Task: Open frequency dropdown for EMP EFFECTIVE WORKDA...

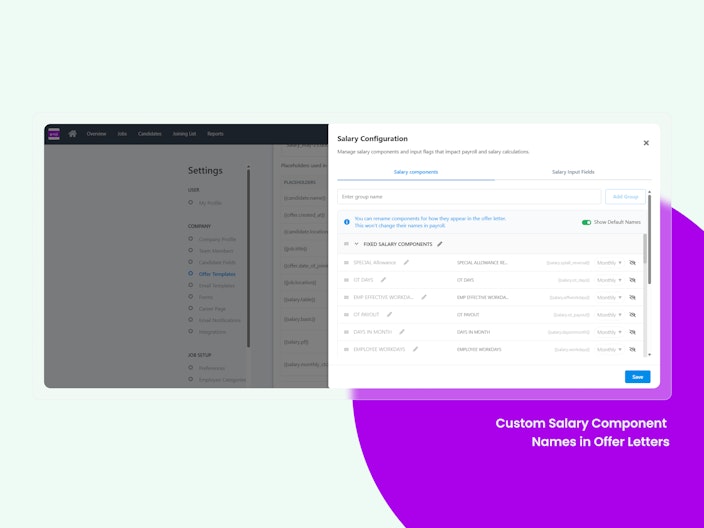Action: [x=609, y=297]
